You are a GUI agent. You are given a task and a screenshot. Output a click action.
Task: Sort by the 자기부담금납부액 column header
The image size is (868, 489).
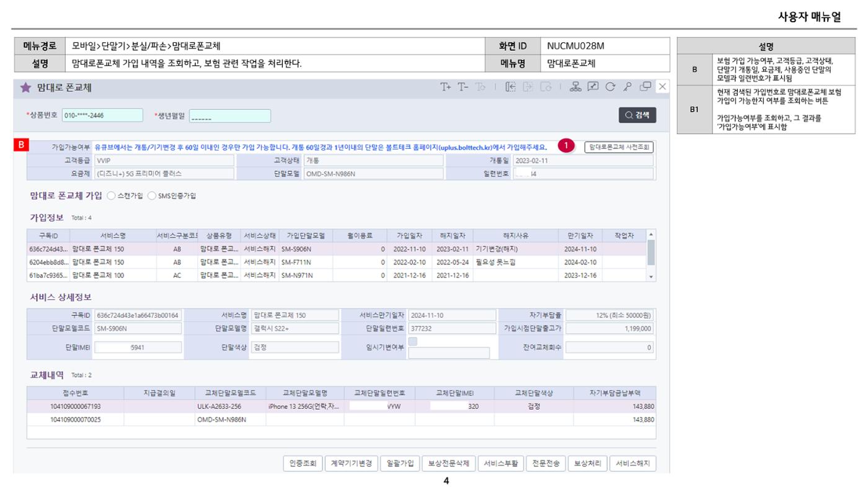[x=615, y=393]
